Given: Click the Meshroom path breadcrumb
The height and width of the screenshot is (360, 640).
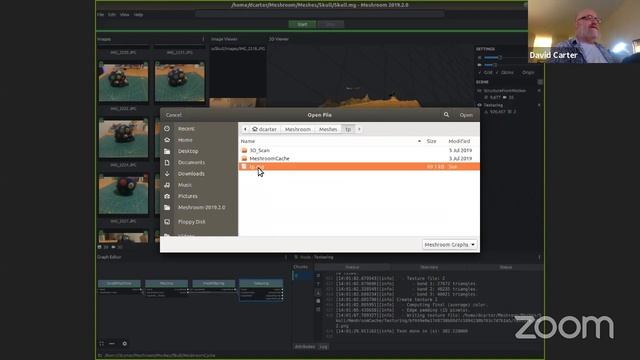Looking at the screenshot, I should point(298,129).
